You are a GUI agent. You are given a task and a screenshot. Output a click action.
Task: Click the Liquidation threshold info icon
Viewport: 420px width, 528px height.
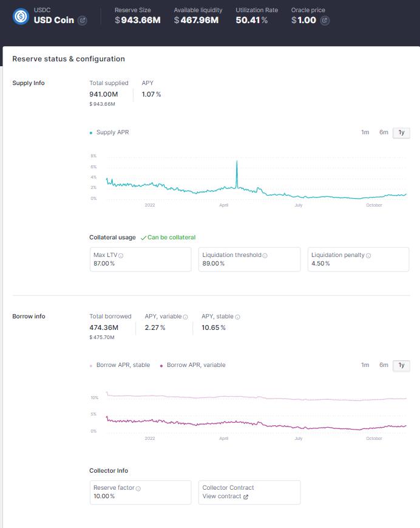[265, 256]
